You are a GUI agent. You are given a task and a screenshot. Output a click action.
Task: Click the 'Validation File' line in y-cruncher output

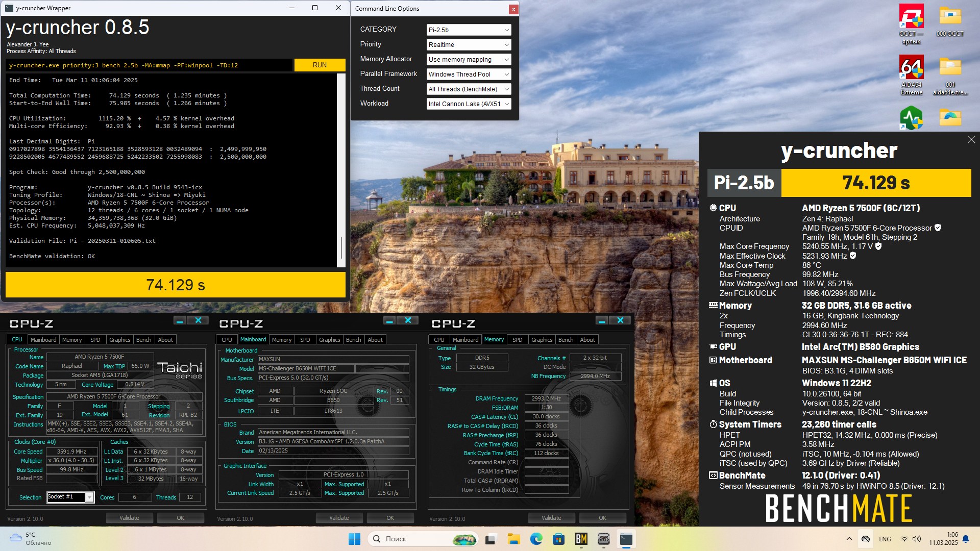point(82,241)
